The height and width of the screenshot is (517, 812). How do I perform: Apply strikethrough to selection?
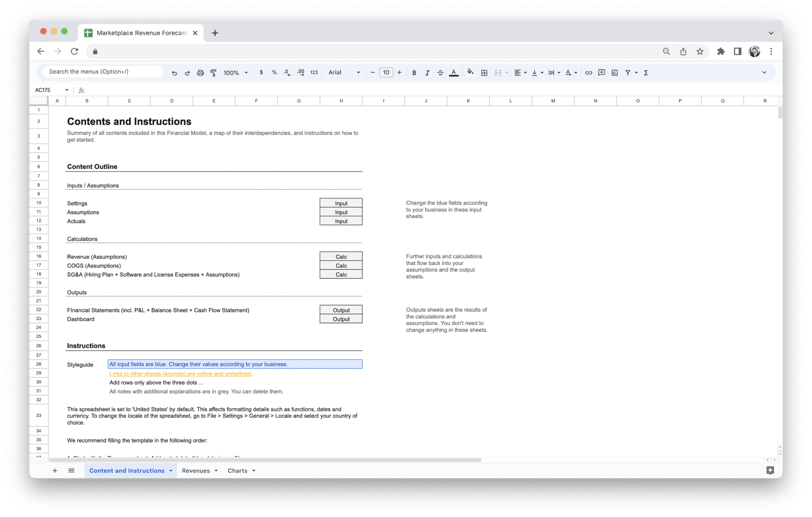440,72
